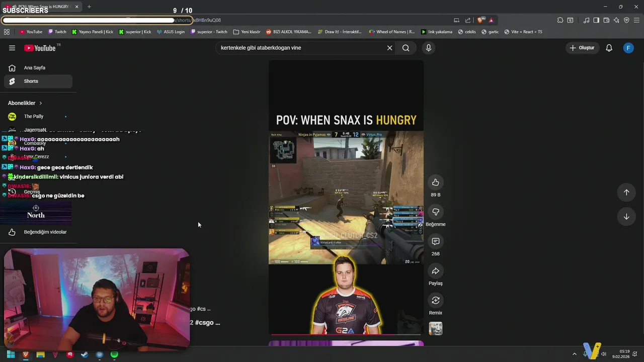644x362 pixels.
Task: Open new browser tab plus
Action: click(89, 7)
